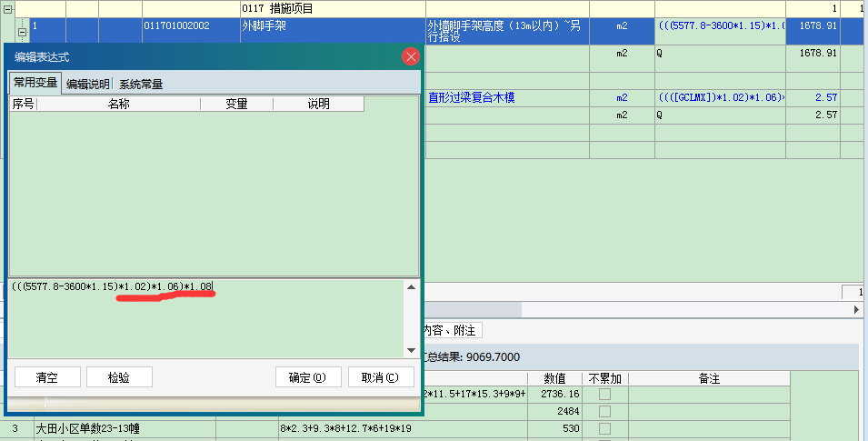Select the 大田小区单数23-13幢 row
The image size is (868, 441).
tap(87, 429)
